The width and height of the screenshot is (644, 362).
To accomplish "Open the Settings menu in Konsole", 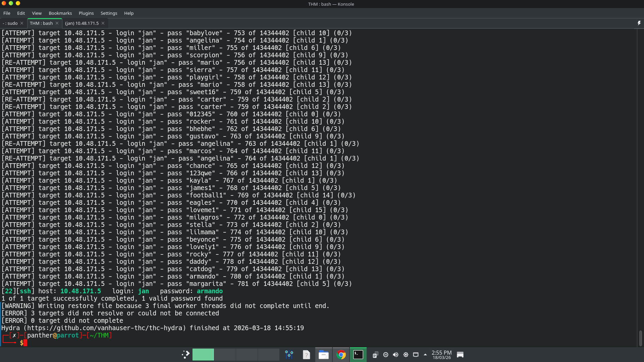I will tap(109, 13).
